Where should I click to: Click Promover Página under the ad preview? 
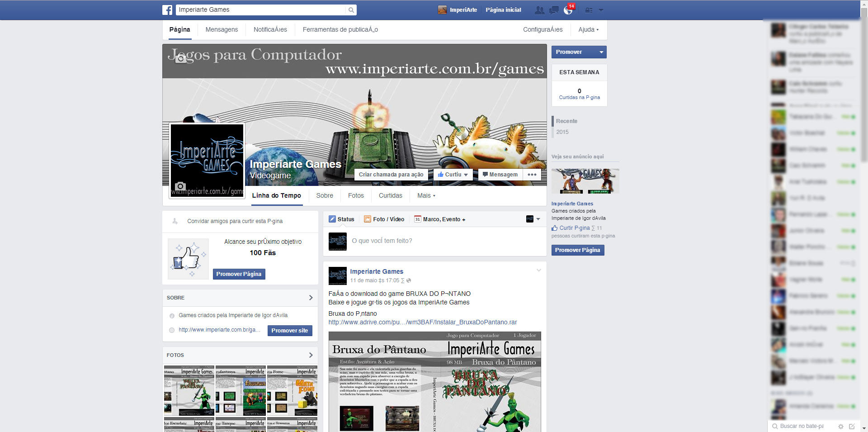click(578, 250)
